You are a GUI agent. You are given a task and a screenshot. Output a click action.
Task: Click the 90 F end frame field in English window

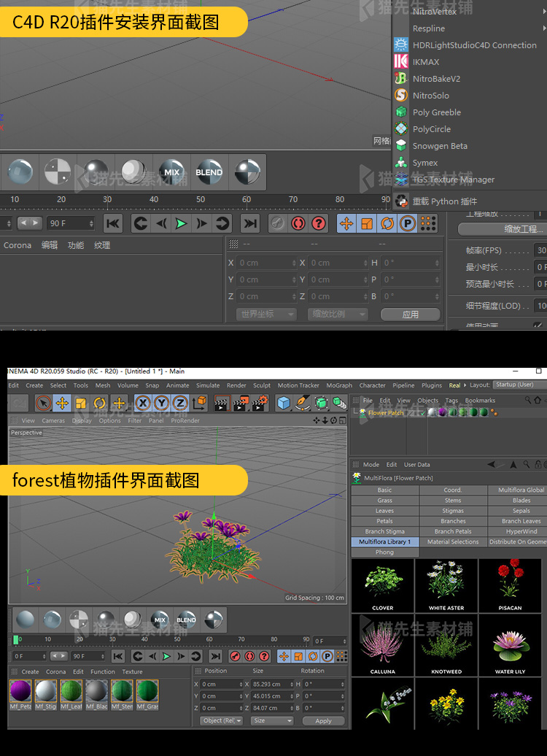pyautogui.click(x=88, y=656)
